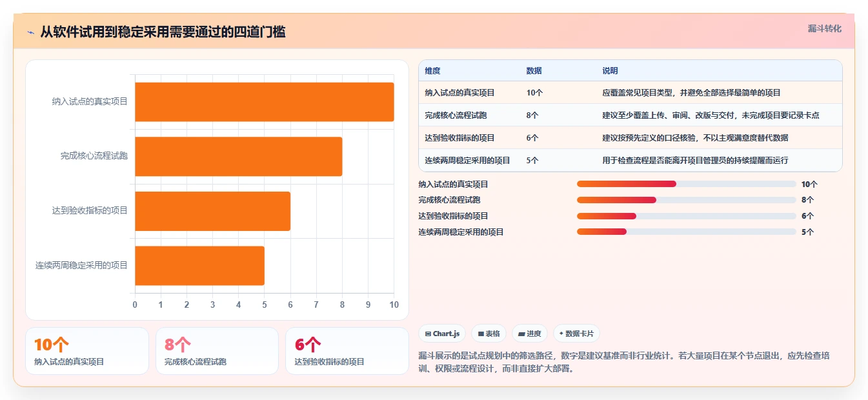This screenshot has height=400, width=868.
Task: Click the Chart.js chip
Action: pos(442,334)
